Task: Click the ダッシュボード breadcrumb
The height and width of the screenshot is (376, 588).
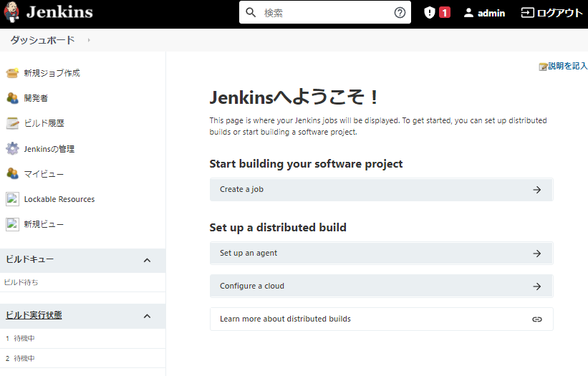Action: [42, 40]
